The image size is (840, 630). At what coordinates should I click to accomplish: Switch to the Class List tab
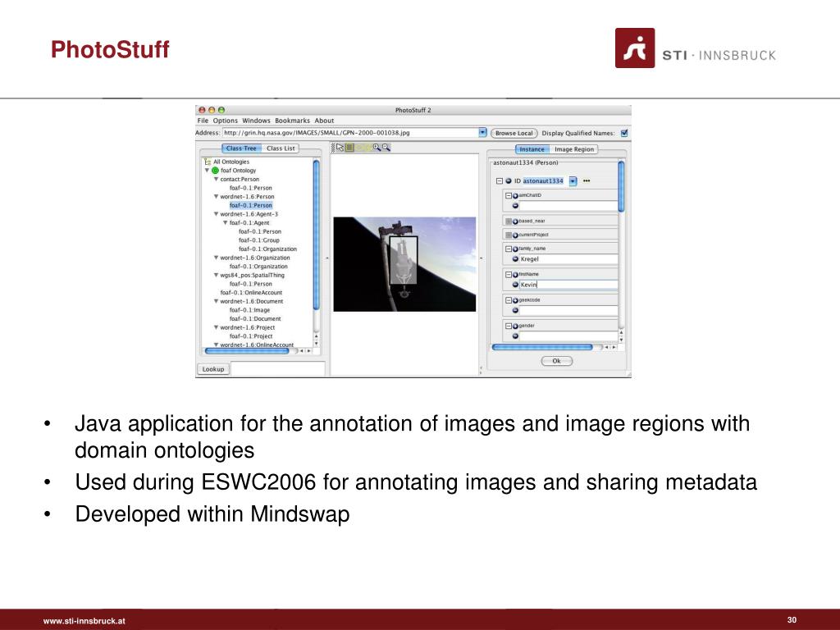coord(281,148)
